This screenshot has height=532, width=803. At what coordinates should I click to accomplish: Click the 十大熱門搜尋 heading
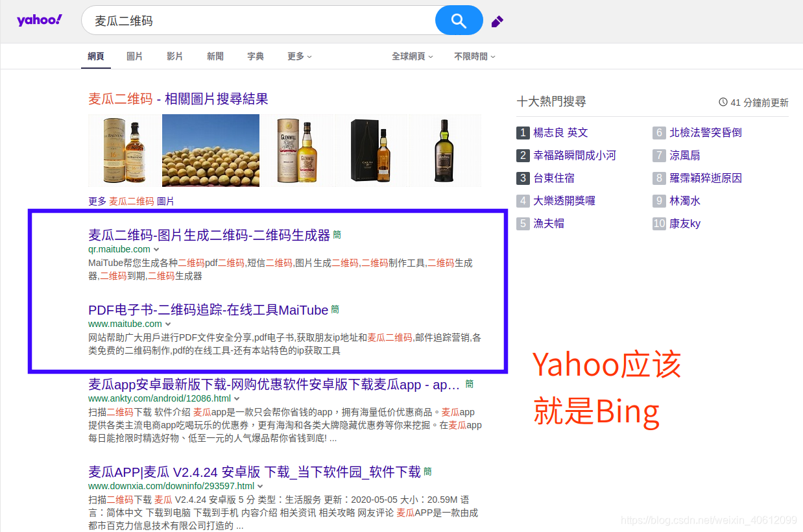pyautogui.click(x=551, y=102)
